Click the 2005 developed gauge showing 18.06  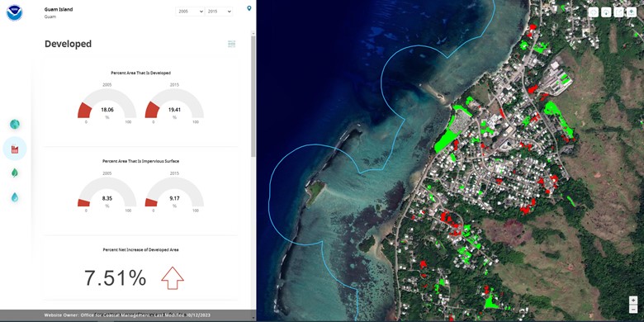(107, 104)
